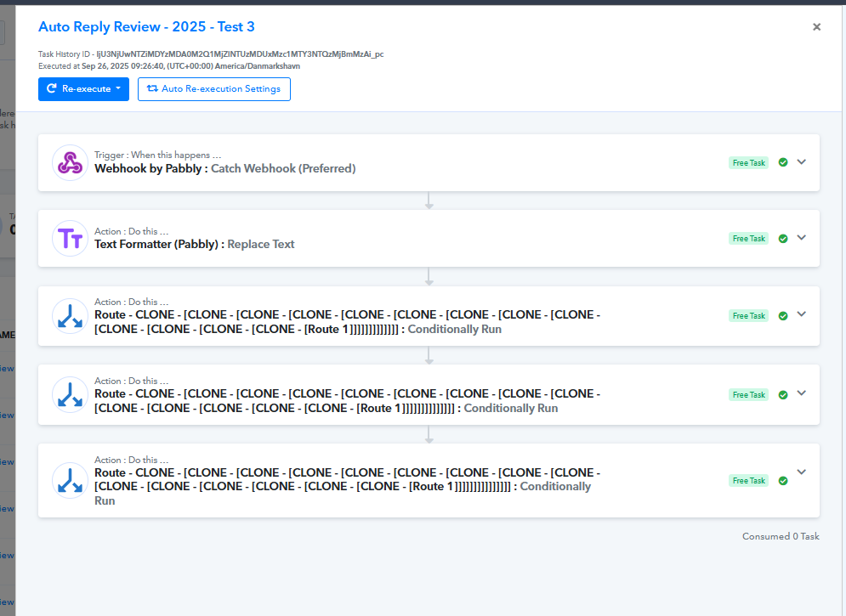
Task: Close the Auto Reply Review panel
Action: tap(816, 27)
